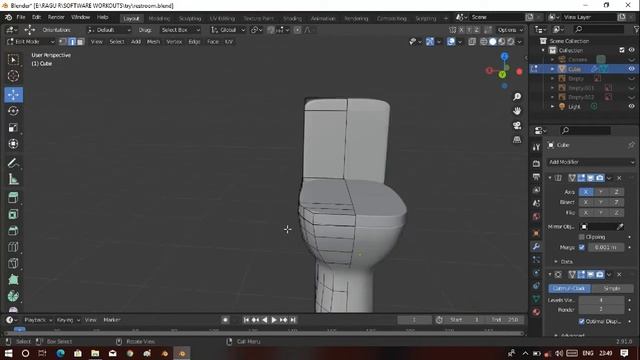Toggle Cube visibility eye in outliner
This screenshot has width=640, height=360.
pos(631,69)
